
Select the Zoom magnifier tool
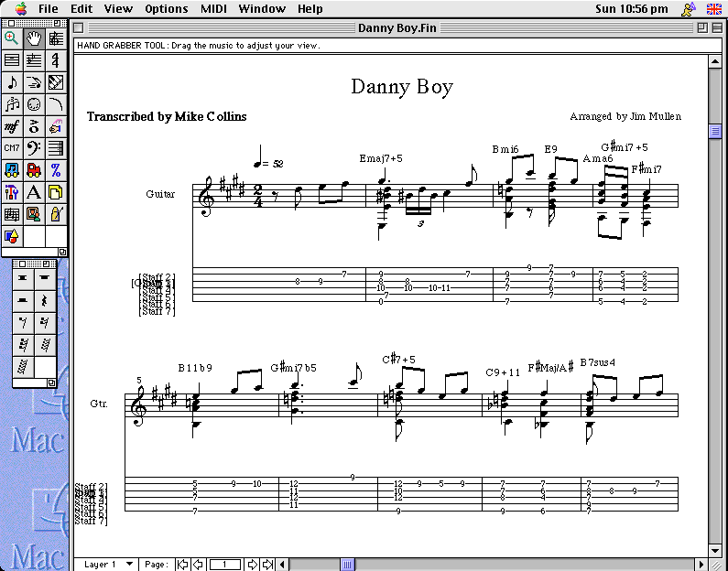(x=12, y=38)
